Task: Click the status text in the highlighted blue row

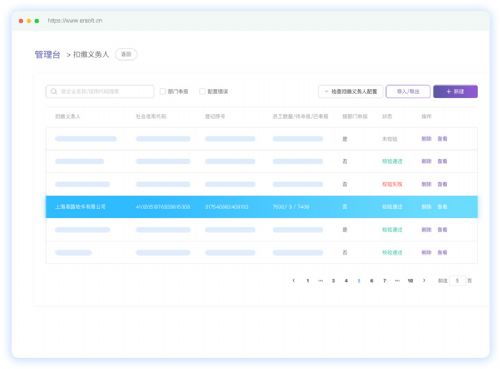Action: (x=392, y=207)
